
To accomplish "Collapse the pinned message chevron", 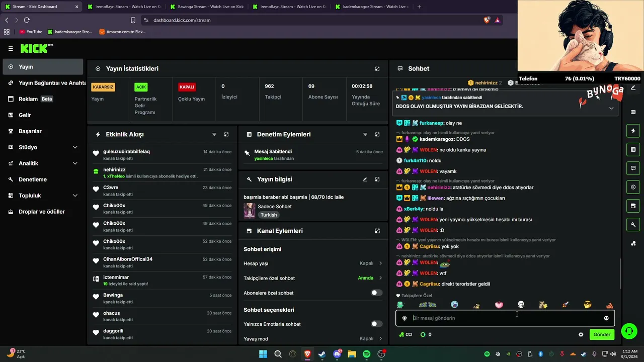I will click(x=611, y=108).
